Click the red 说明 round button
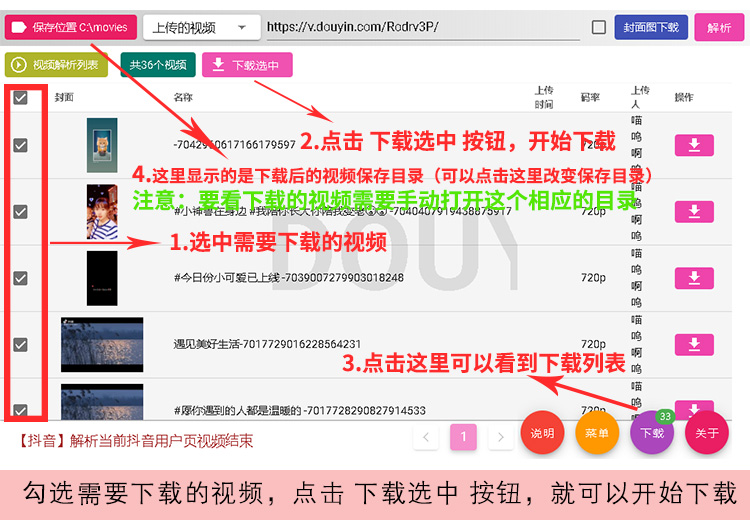Viewport: 750px width, 520px height. tap(542, 432)
